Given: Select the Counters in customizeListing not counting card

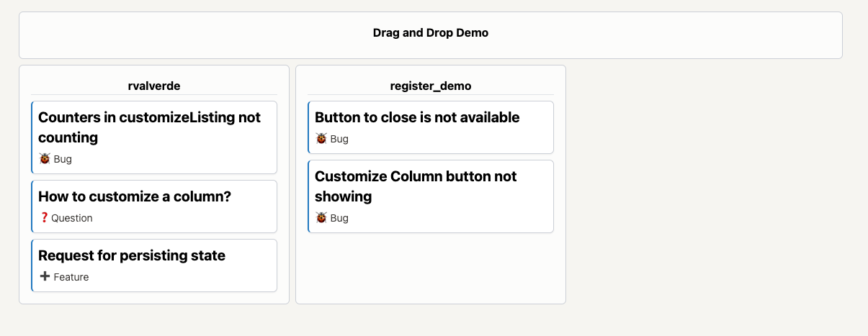Looking at the screenshot, I should (x=154, y=137).
